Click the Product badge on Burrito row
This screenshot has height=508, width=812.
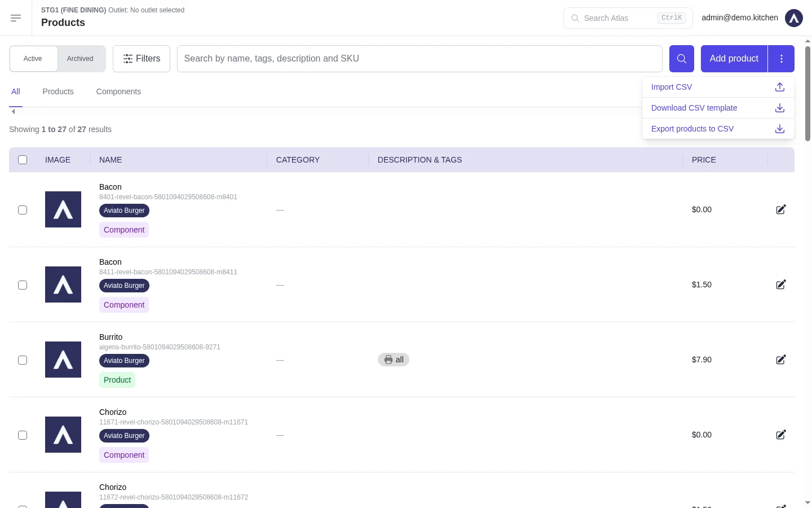pos(117,380)
